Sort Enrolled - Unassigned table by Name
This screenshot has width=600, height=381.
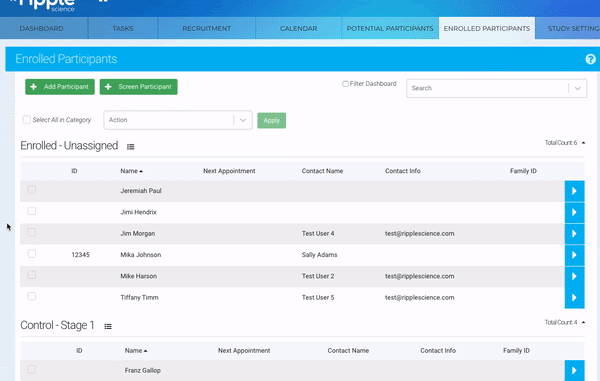[131, 171]
